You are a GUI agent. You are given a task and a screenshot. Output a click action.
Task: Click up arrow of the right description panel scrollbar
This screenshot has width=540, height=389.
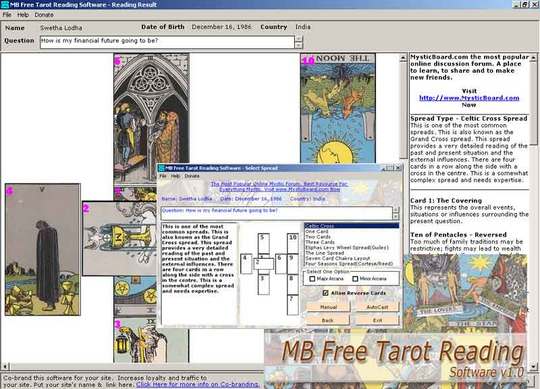coord(533,57)
